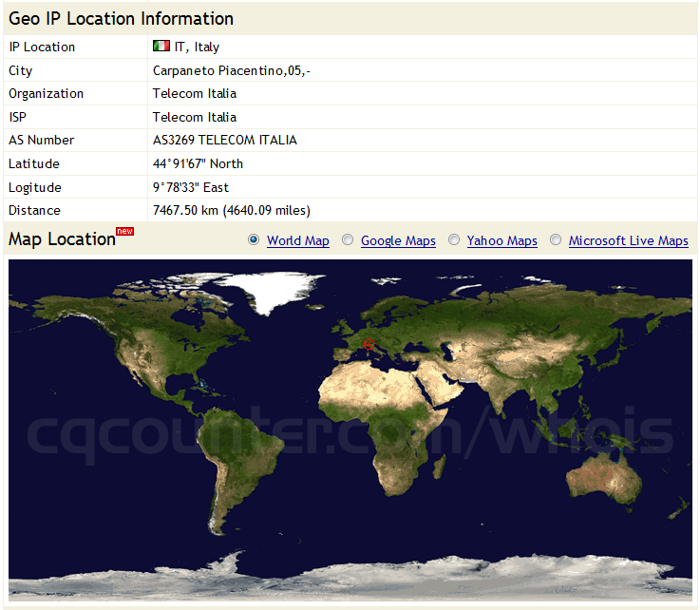The image size is (700, 610).
Task: Click the 'Latitude' row label
Action: [34, 163]
